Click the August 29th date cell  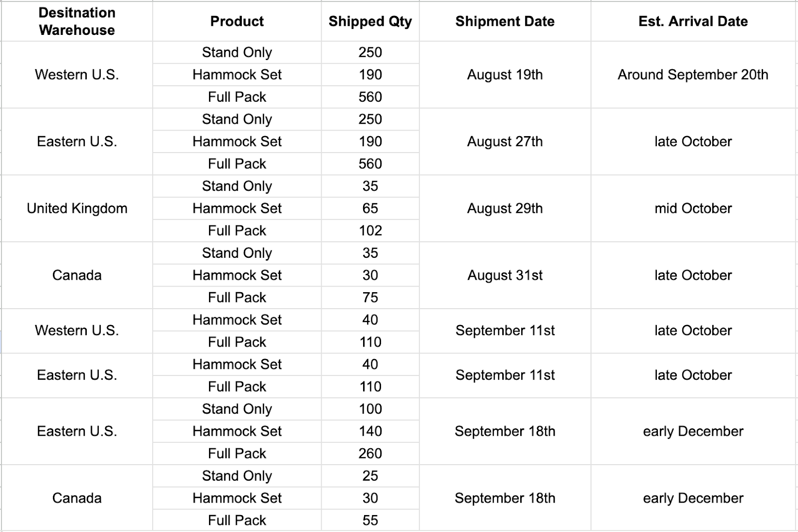505,208
